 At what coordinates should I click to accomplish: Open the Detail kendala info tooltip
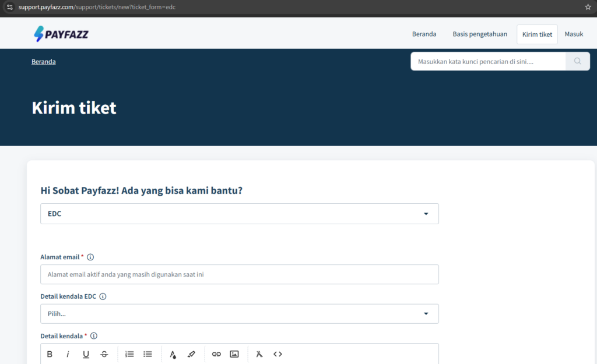point(94,335)
